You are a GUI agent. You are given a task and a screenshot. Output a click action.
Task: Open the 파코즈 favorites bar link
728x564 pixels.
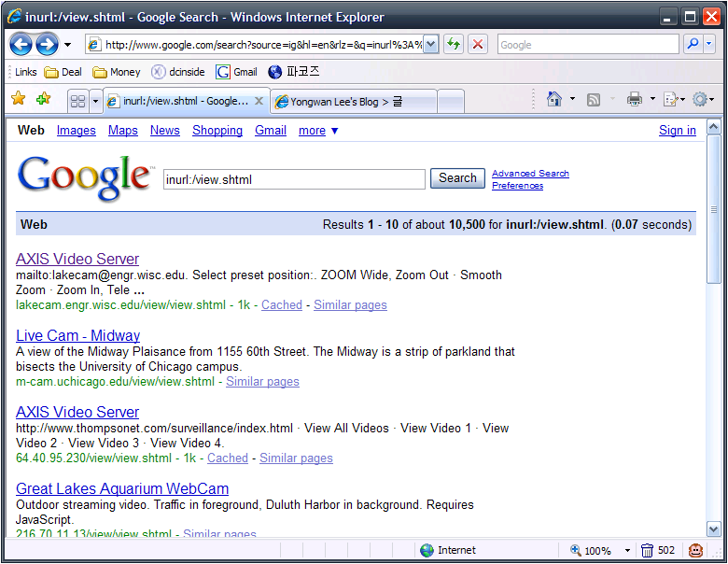[x=294, y=72]
